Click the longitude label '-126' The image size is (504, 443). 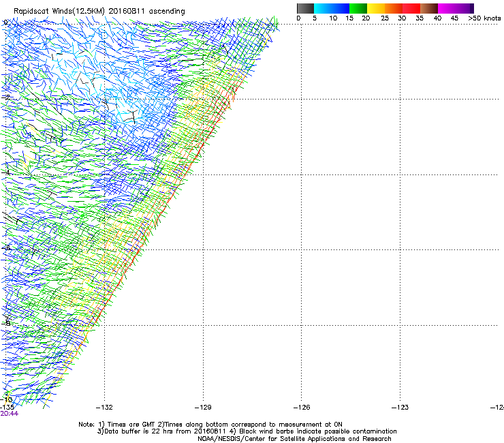[x=302, y=408]
